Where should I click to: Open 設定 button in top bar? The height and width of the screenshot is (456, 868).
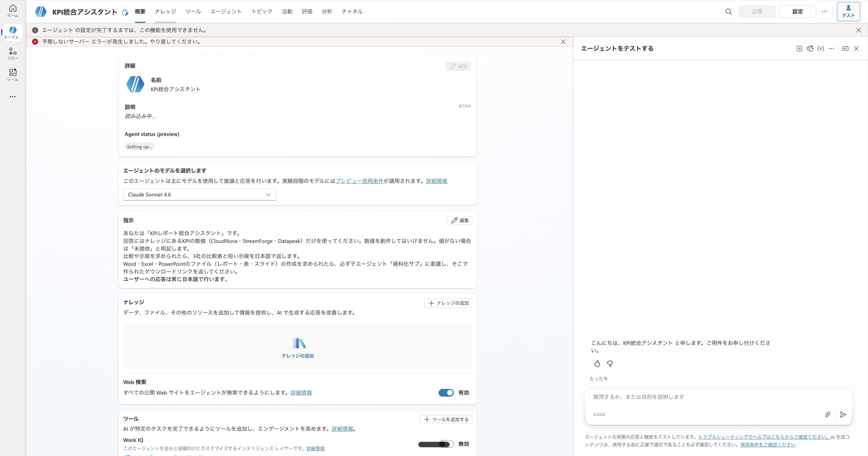[x=797, y=11]
